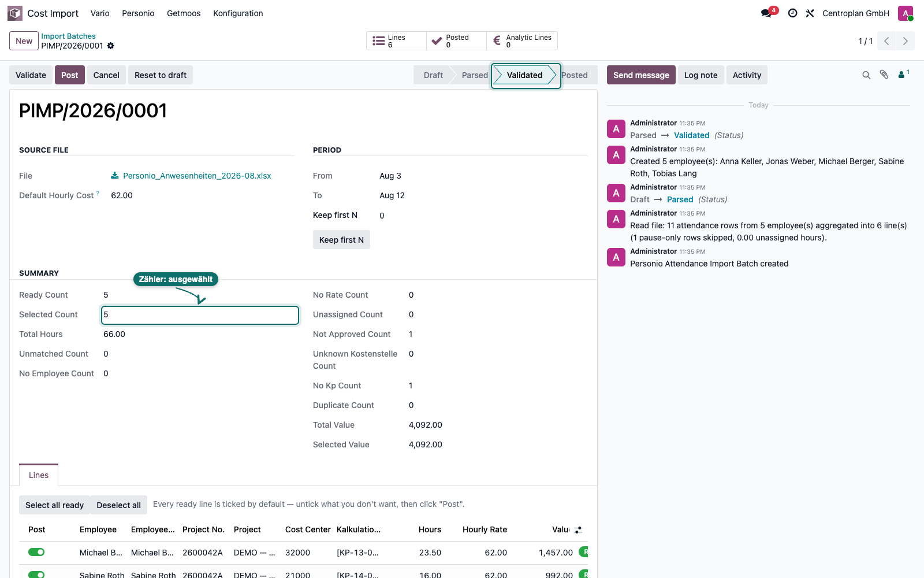The image size is (924, 578).
Task: Search messages with the chatter magnifier icon
Action: coord(866,75)
